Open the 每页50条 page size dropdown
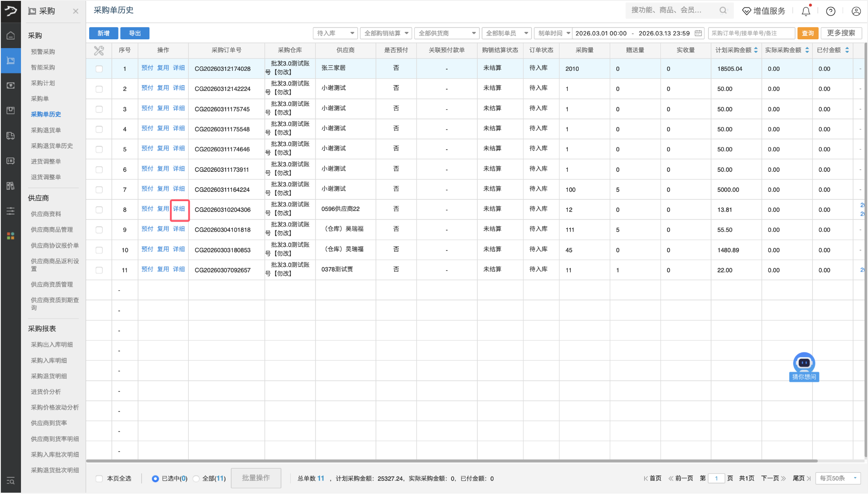The image size is (868, 494). point(838,478)
